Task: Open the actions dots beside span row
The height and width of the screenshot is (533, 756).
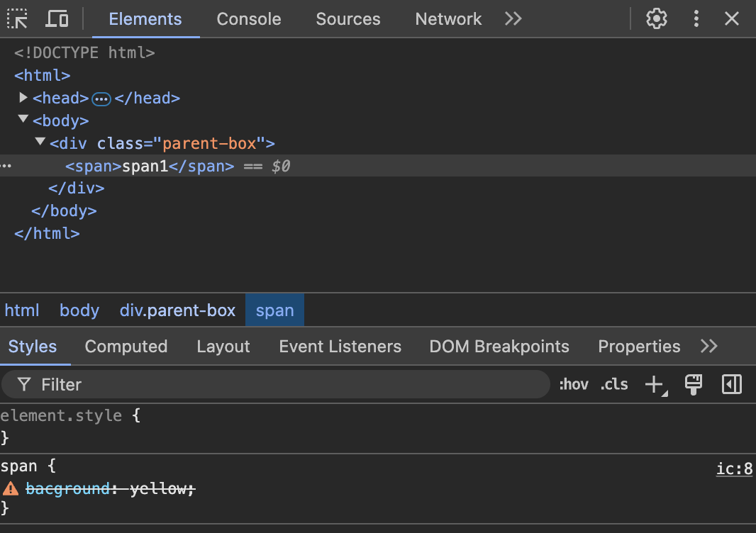Action: click(x=6, y=166)
